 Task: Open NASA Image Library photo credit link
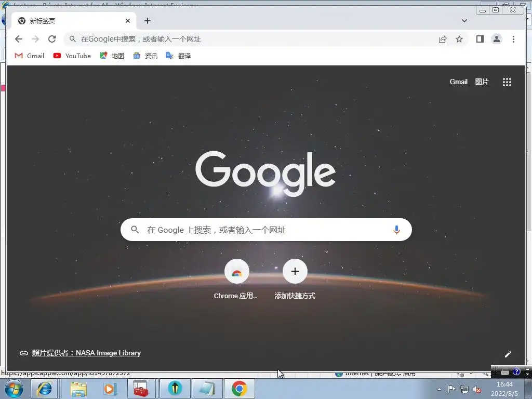86,353
